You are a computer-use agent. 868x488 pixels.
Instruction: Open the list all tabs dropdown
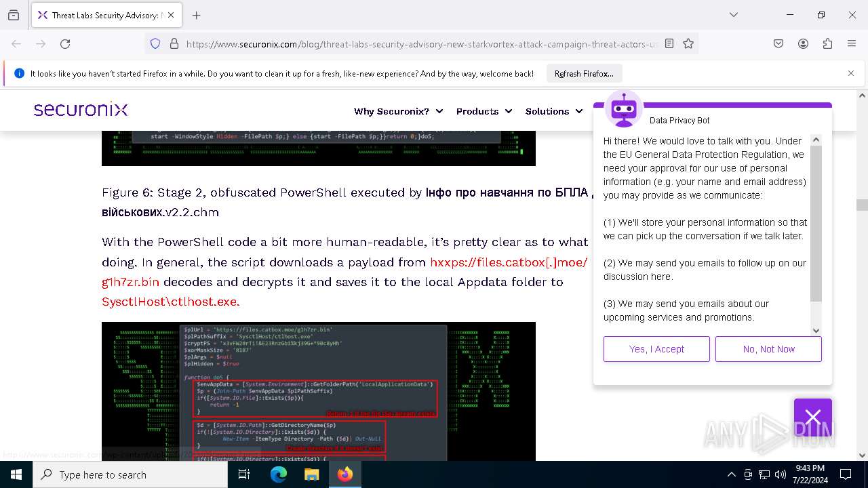[x=734, y=15]
